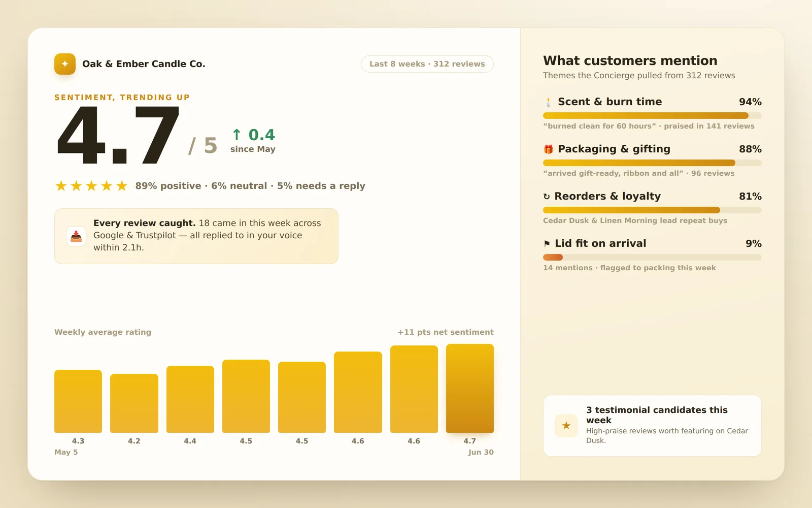Click the 88% value for Packaging & gifting
This screenshot has width=812, height=508.
tap(750, 149)
